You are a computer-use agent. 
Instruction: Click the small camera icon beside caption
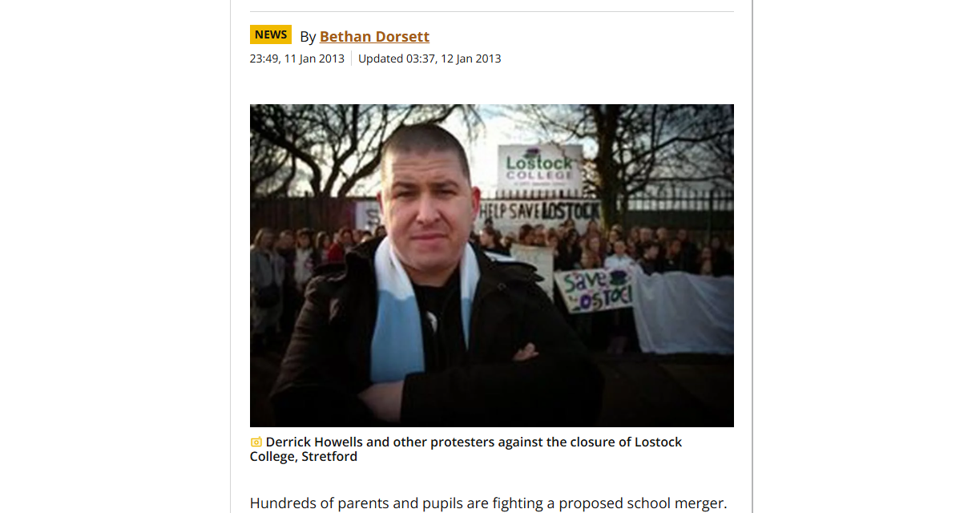pyautogui.click(x=256, y=442)
